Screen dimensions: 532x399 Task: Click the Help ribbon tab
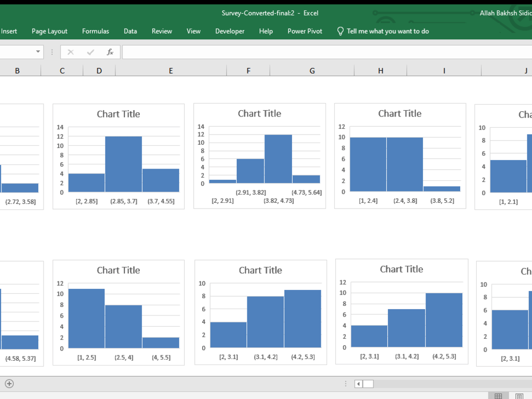coord(265,31)
